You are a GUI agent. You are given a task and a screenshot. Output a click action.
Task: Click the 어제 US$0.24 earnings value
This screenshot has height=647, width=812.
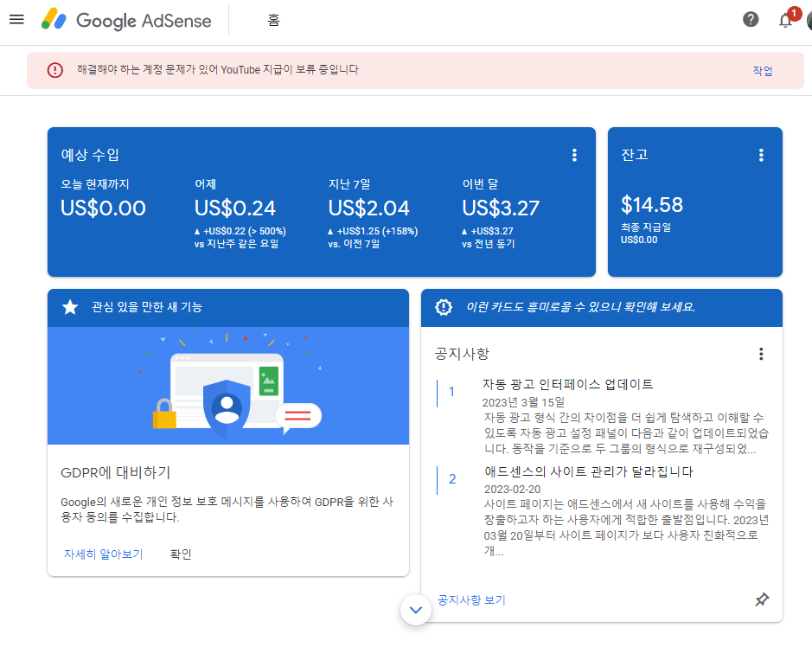[235, 208]
